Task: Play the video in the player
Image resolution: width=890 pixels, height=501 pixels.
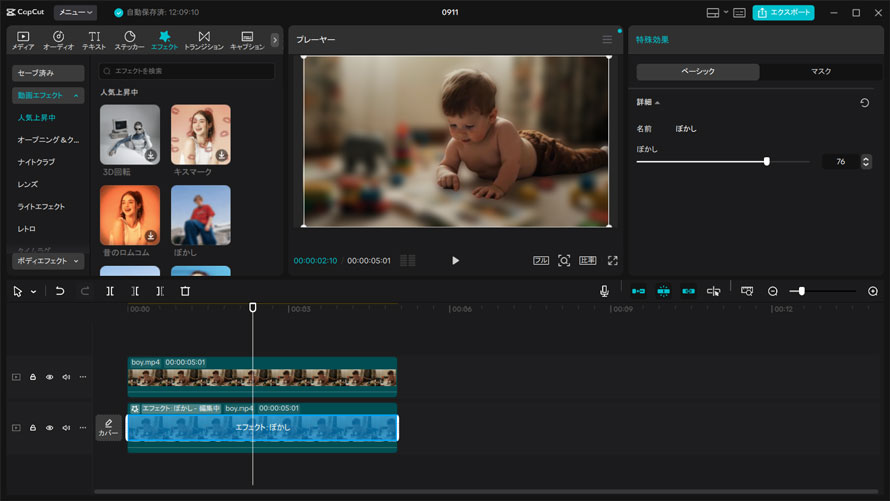Action: click(455, 260)
